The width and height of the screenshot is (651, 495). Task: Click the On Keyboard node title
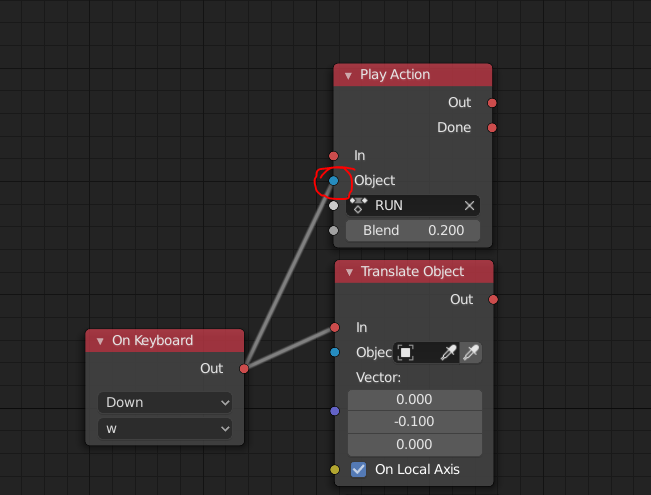coord(152,341)
